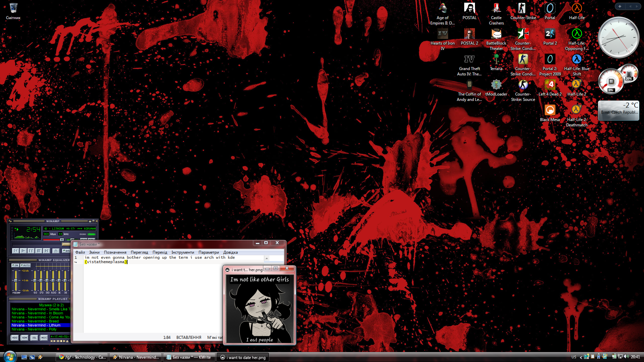Toggle the equalizer ON button
This screenshot has width=644, height=362.
(15, 265)
